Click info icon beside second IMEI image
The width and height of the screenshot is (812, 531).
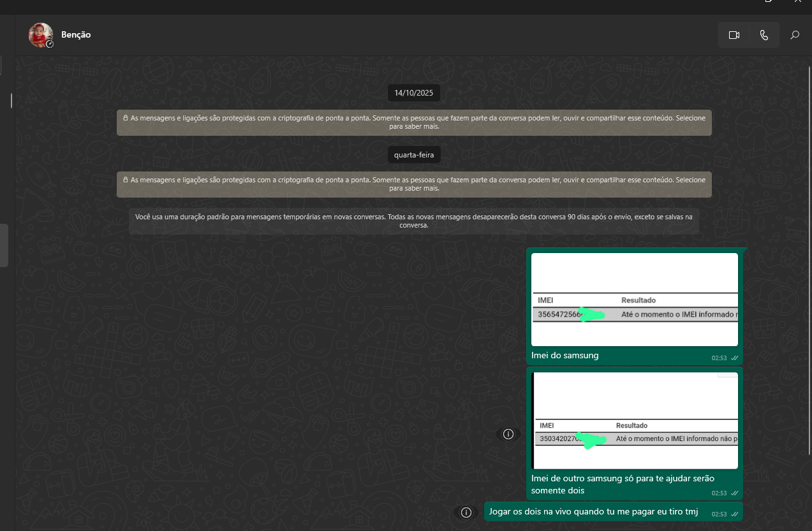point(508,434)
